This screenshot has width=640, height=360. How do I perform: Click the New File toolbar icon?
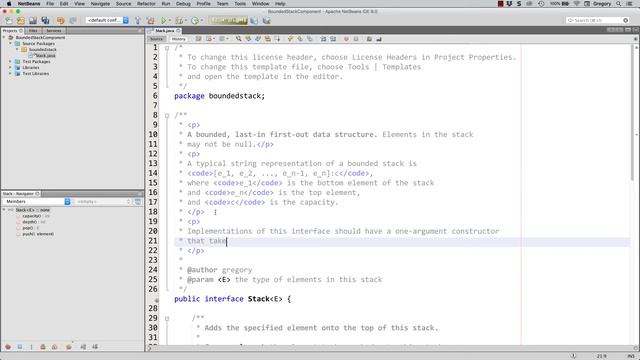pos(9,20)
